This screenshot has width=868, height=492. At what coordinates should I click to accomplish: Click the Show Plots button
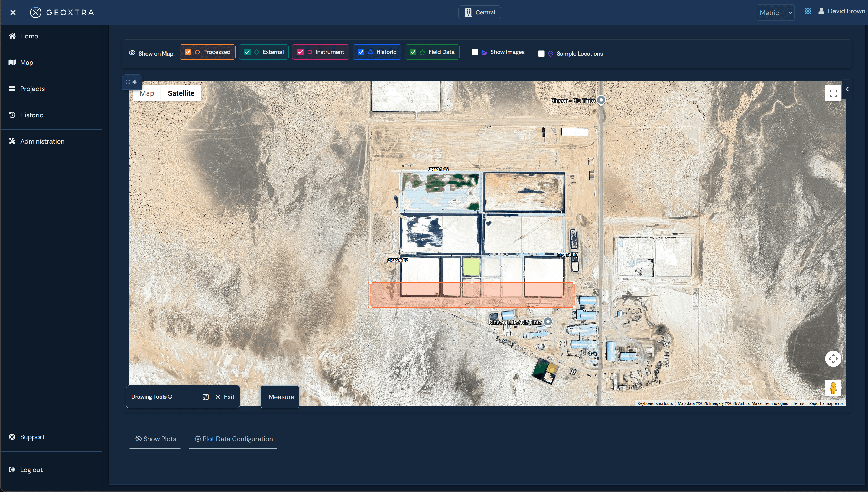[155, 439]
